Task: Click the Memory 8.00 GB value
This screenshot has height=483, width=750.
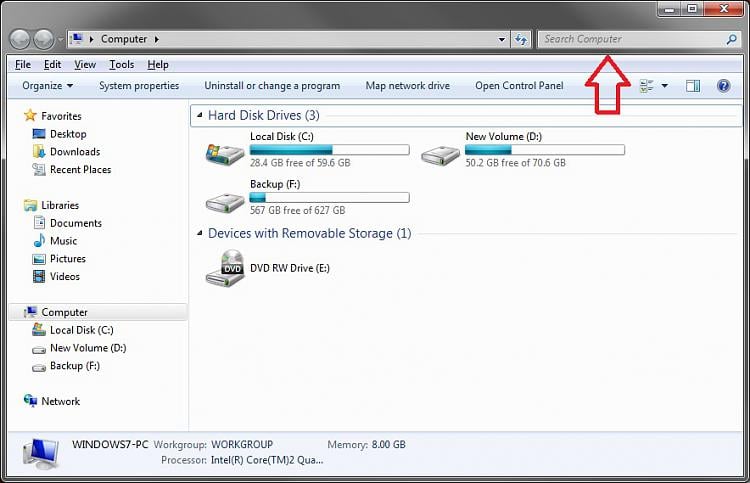Action: coord(388,444)
